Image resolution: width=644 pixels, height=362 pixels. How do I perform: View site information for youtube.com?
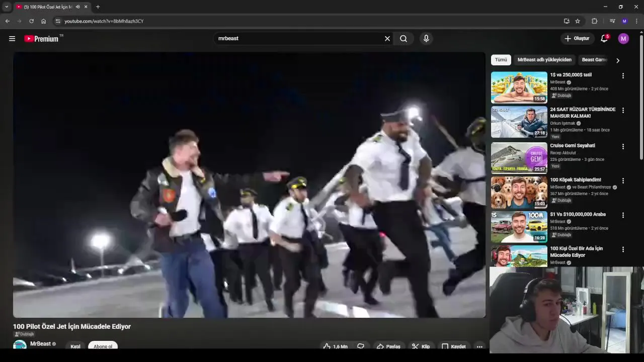point(58,21)
